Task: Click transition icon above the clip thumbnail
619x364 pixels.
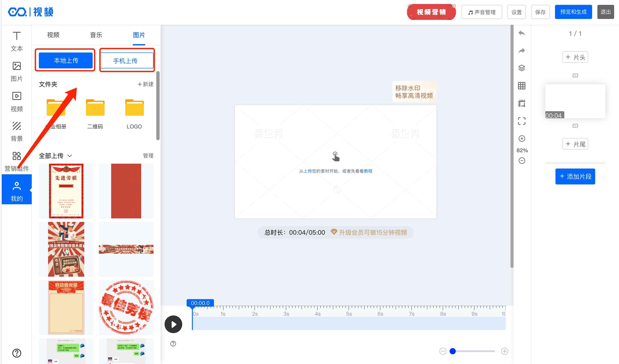Action: point(575,75)
